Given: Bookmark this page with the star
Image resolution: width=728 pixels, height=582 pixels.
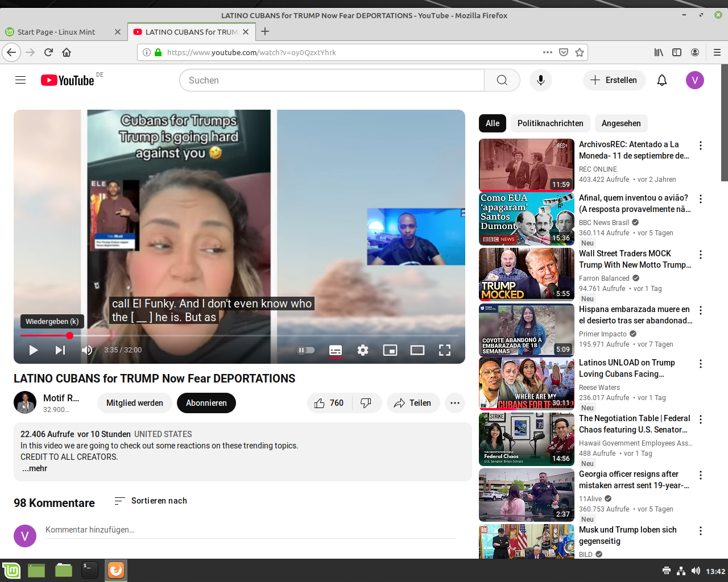Looking at the screenshot, I should [580, 52].
